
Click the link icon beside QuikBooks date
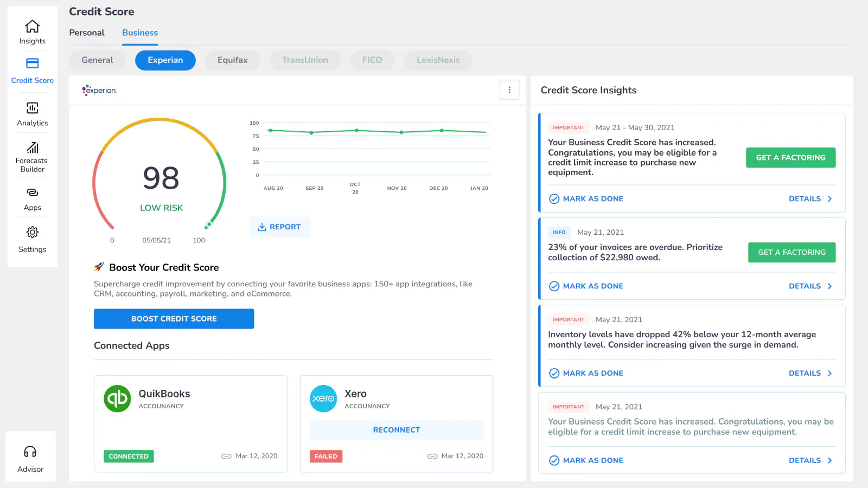226,456
